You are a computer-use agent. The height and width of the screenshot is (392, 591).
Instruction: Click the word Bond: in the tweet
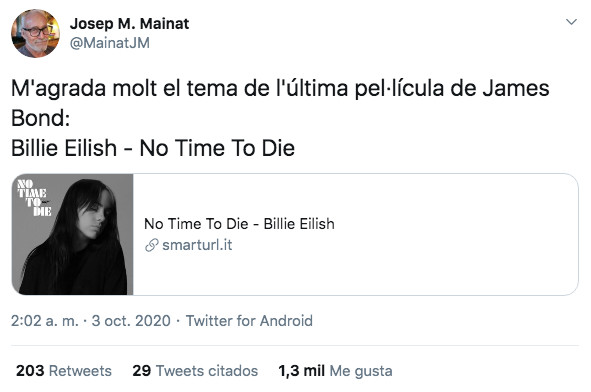point(40,118)
